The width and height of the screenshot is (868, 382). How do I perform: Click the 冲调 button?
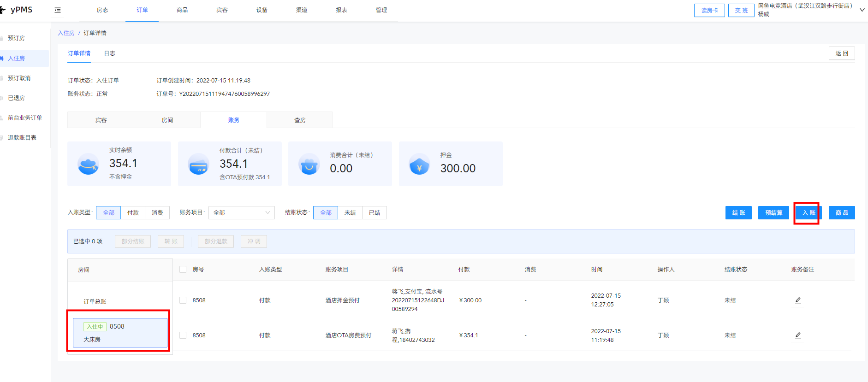tap(254, 241)
